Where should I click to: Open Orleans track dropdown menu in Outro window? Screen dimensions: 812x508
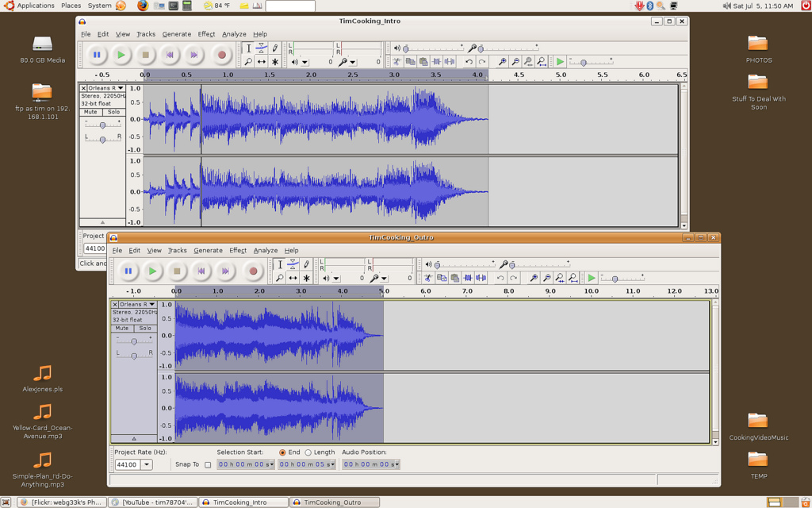[151, 304]
